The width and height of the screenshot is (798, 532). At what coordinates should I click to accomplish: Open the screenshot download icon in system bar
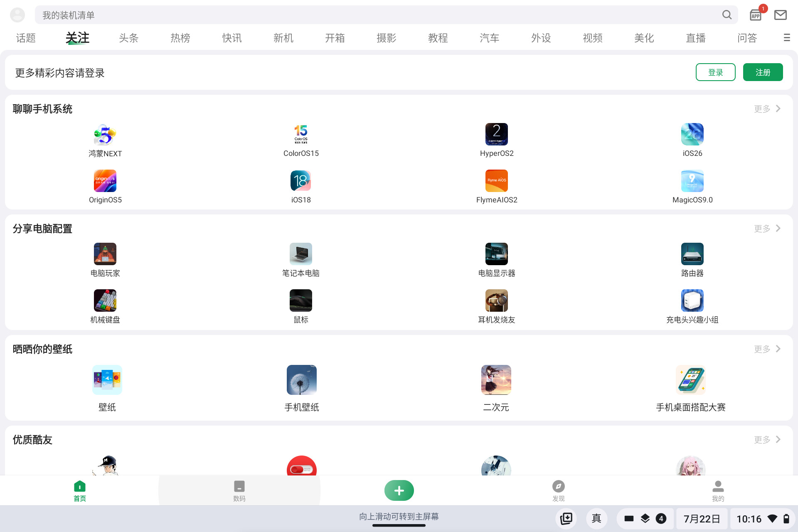(566, 519)
